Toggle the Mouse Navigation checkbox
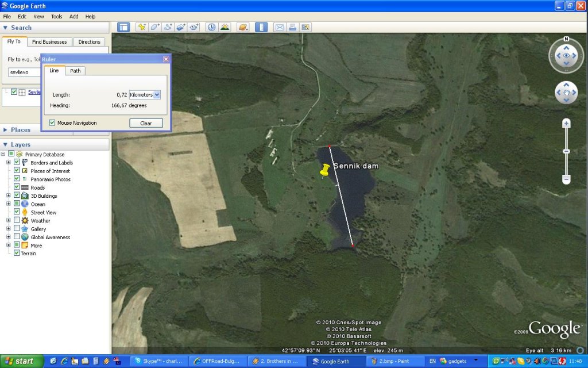 (x=52, y=123)
